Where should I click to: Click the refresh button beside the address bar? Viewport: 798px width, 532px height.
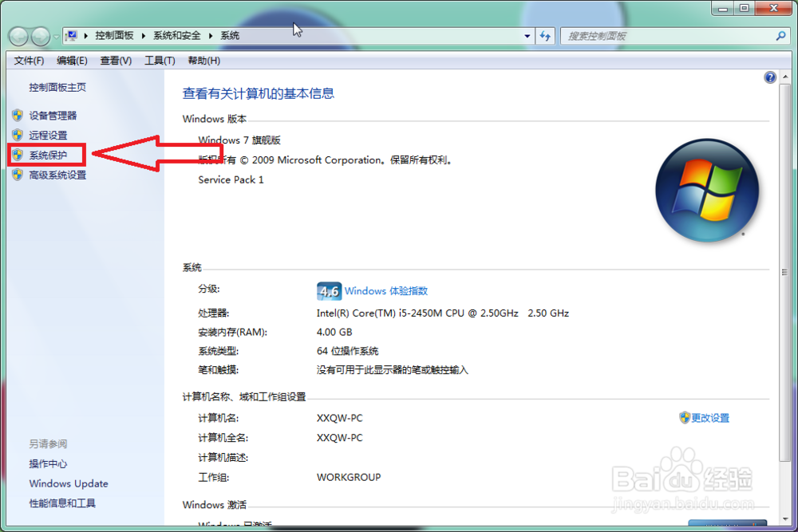pos(545,36)
